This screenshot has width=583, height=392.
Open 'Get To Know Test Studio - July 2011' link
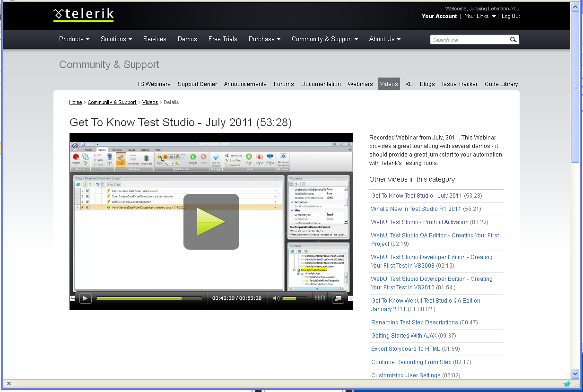[x=417, y=196]
